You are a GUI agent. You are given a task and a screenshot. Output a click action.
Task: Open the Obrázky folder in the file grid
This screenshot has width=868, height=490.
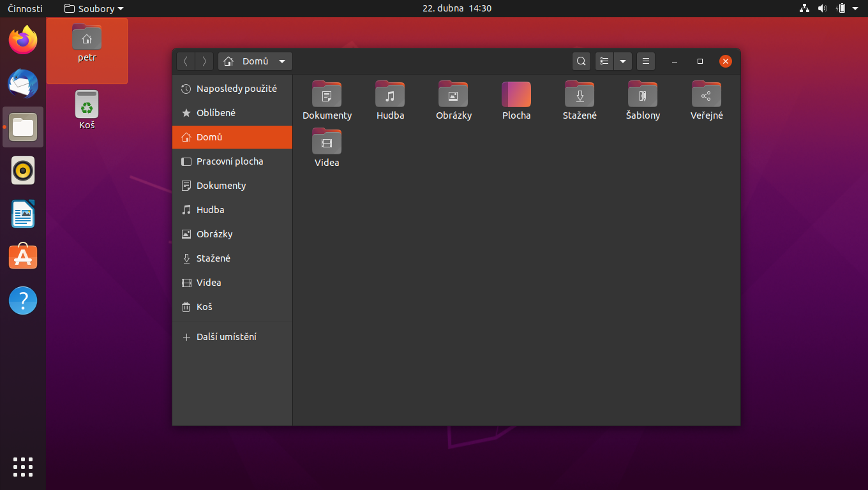(x=453, y=100)
